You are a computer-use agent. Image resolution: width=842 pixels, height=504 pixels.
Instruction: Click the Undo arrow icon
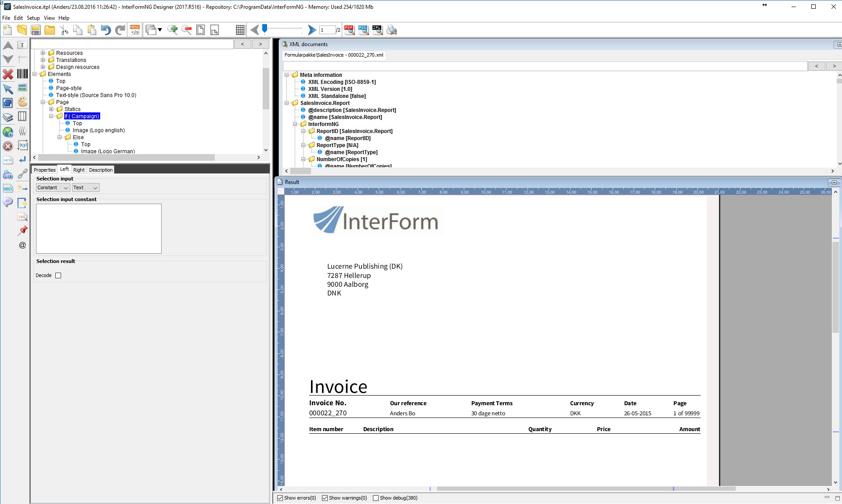tap(106, 30)
